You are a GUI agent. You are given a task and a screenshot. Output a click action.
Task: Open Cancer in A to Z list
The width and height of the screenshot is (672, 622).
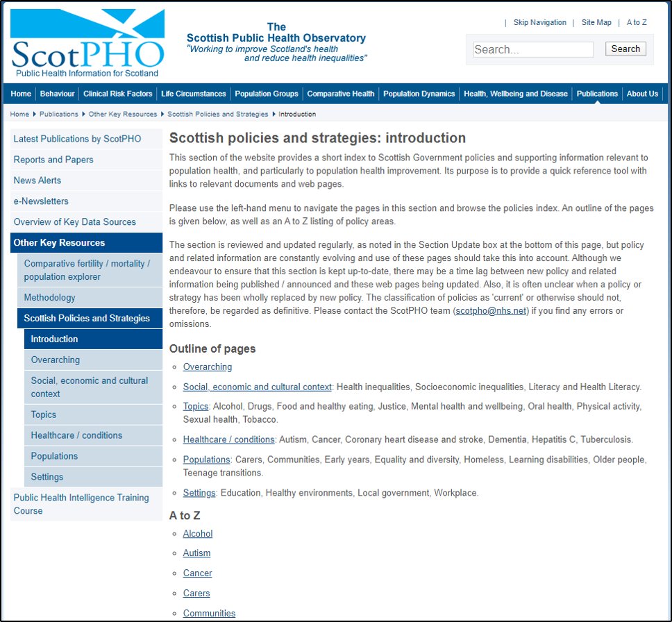198,573
